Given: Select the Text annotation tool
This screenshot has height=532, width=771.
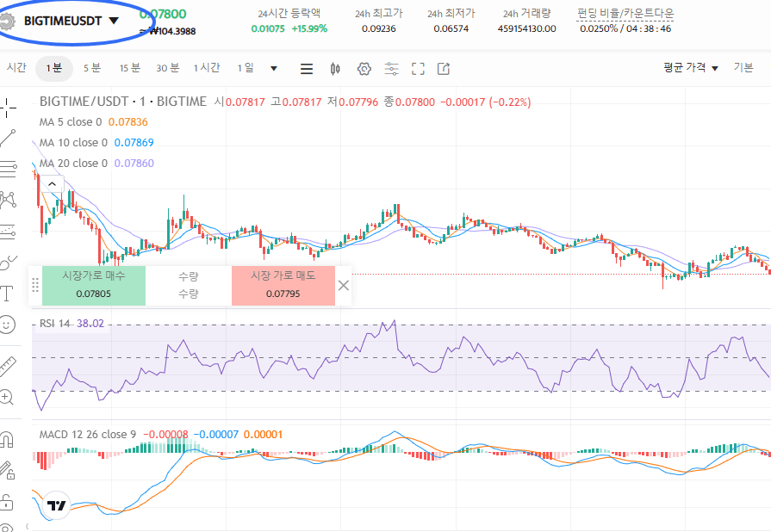Looking at the screenshot, I should 6,294.
